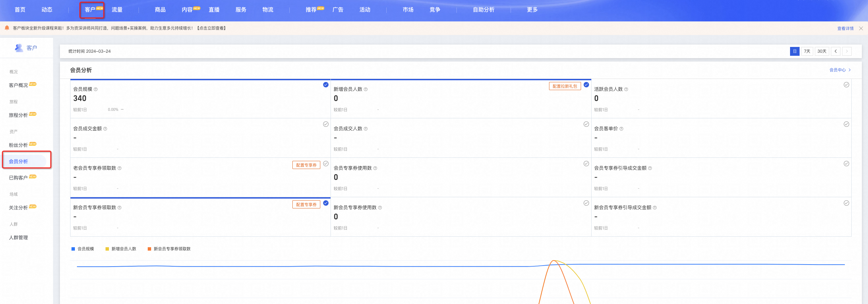
Task: Check the 会员成交人数 metric checkmark
Action: (586, 124)
